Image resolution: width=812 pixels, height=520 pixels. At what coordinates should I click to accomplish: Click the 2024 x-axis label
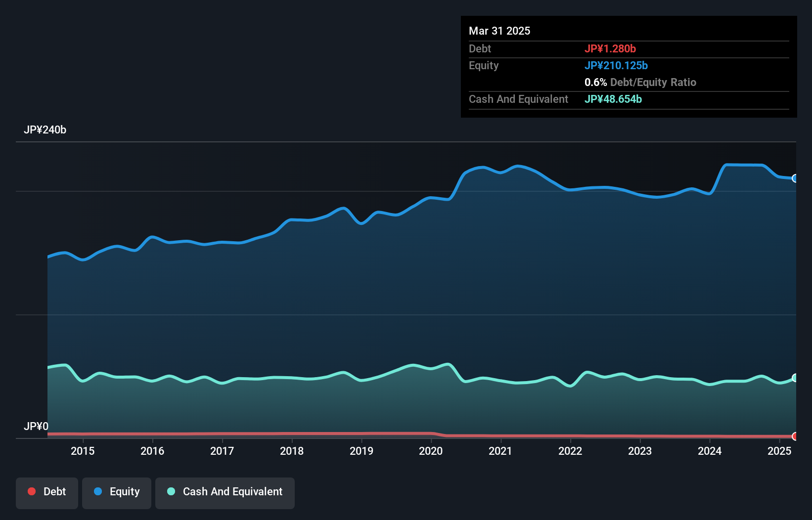[710, 451]
